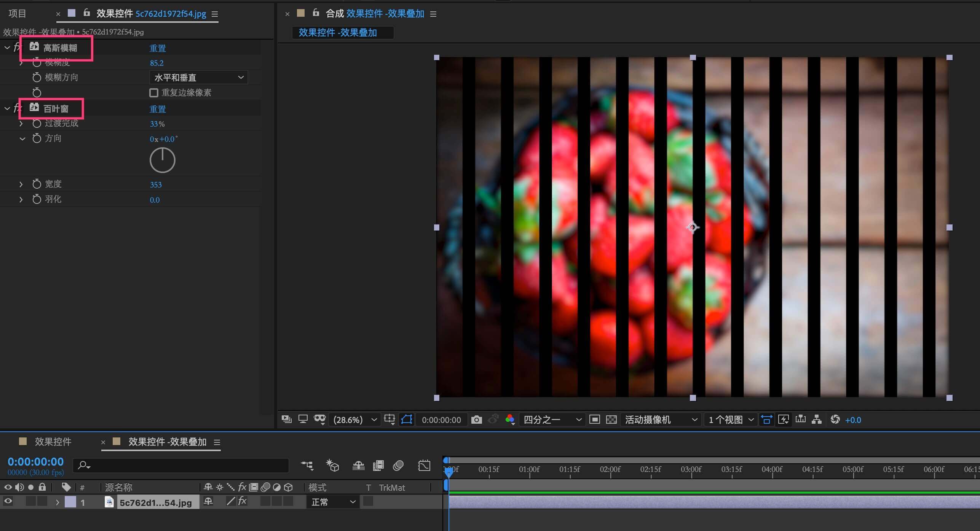Screen dimensions: 980x531
Task: Expand the 宽度 property triangle
Action: click(x=21, y=184)
